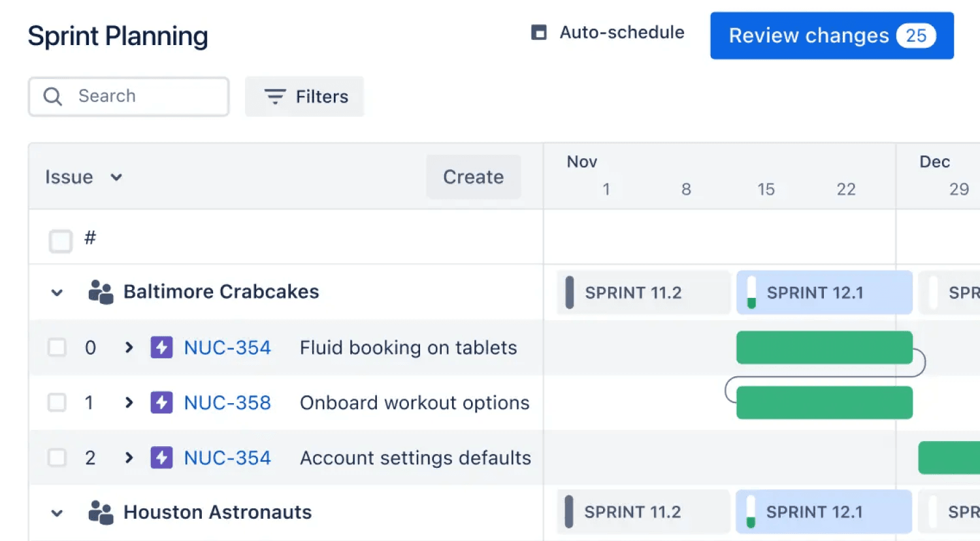Collapse the Baltimore Crabcakes team group
The width and height of the screenshot is (980, 541).
[57, 293]
